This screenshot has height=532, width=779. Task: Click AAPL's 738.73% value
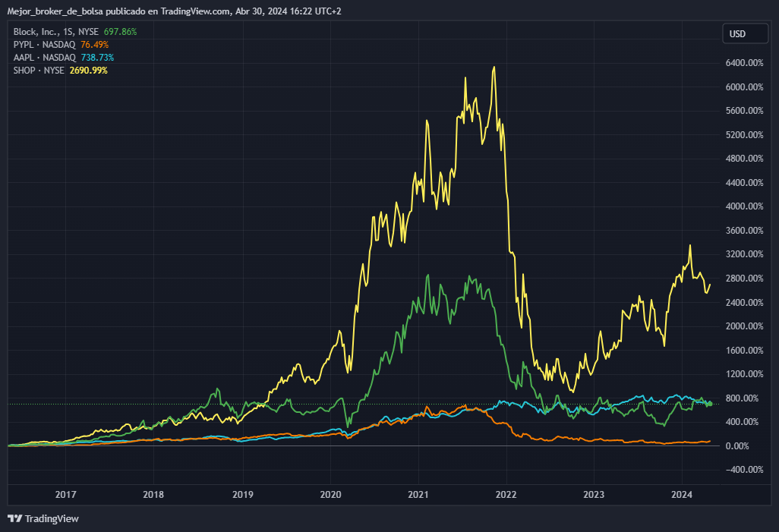(x=97, y=58)
